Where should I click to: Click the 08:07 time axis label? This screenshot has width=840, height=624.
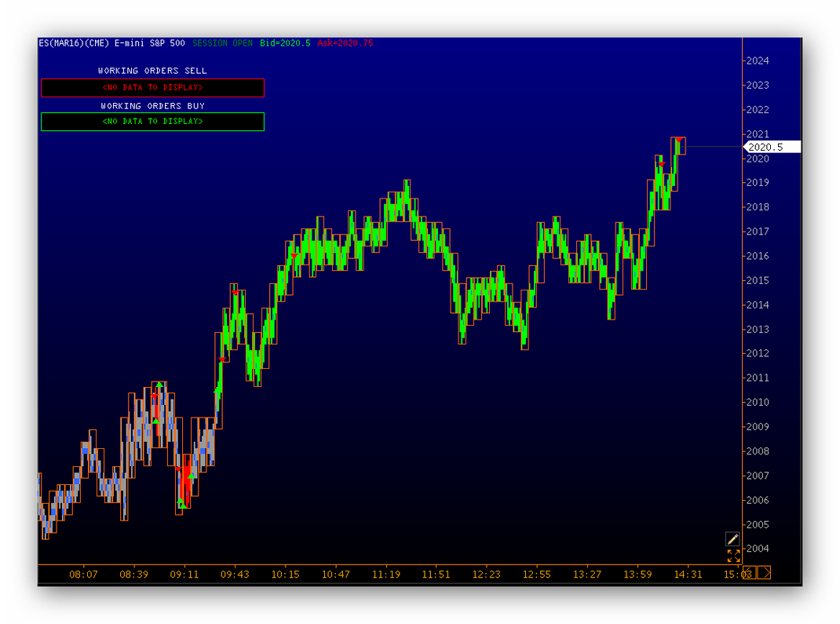pyautogui.click(x=83, y=575)
